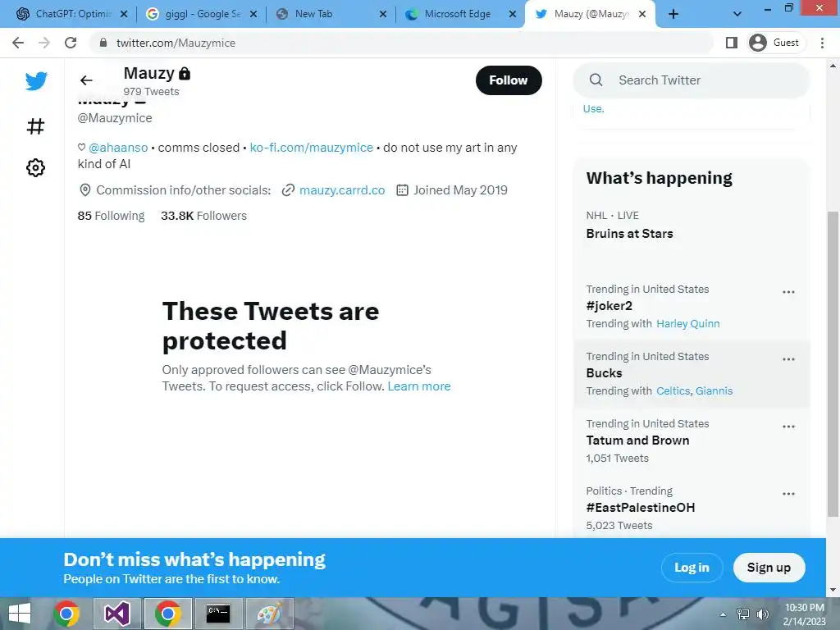The width and height of the screenshot is (840, 630).
Task: Open more options for #EastPalestineOH trend
Action: tap(788, 494)
